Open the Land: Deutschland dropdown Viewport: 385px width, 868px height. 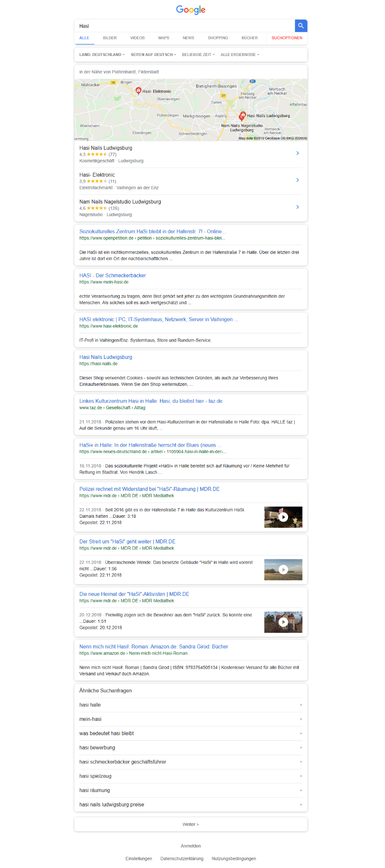click(102, 55)
